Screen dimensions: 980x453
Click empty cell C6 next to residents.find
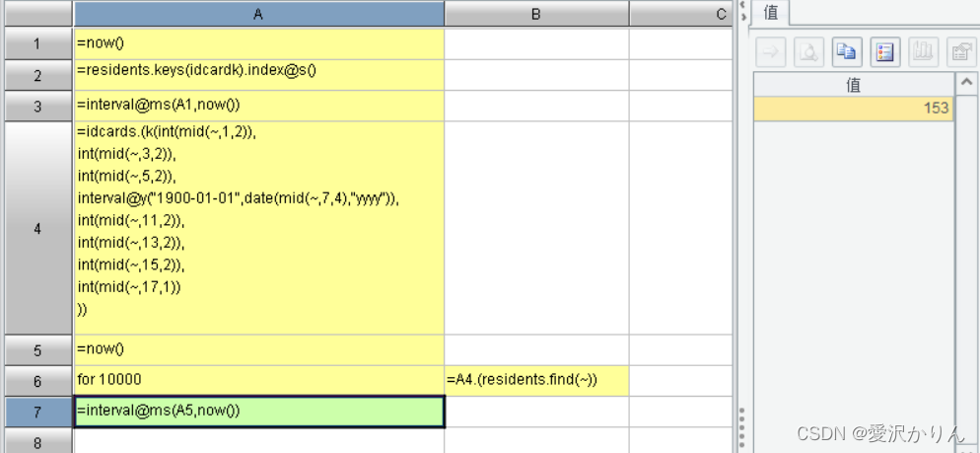[x=681, y=381]
